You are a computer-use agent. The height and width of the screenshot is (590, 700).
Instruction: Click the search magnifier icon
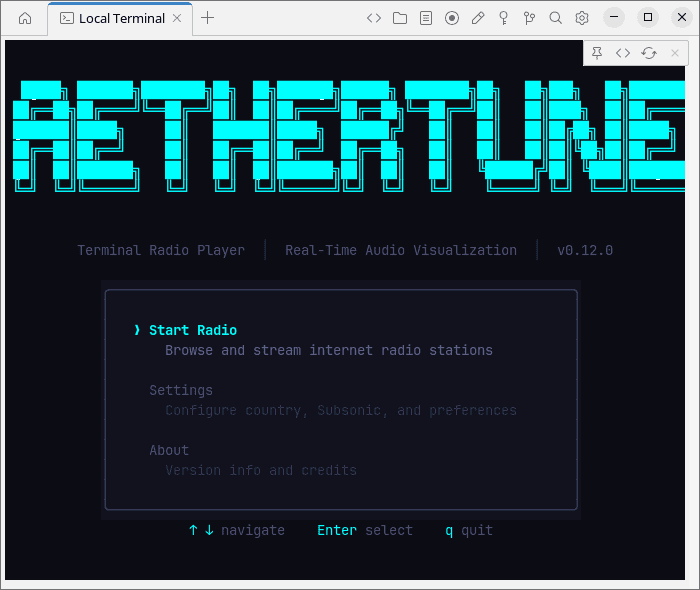point(555,18)
